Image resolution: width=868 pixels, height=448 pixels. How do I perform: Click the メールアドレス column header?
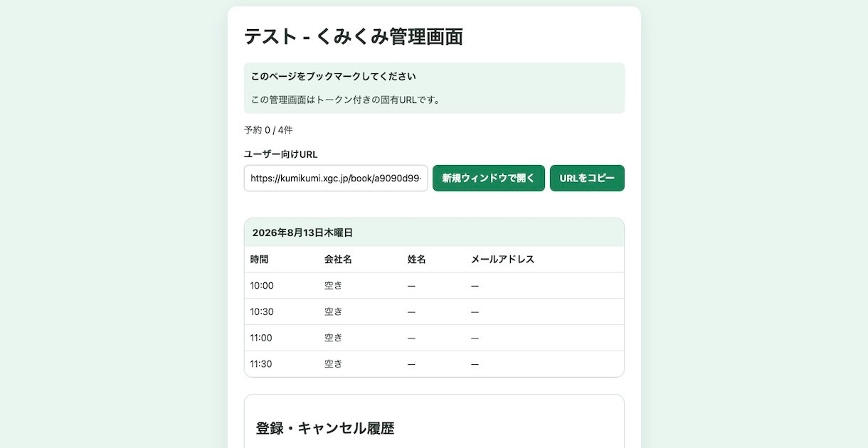(502, 260)
